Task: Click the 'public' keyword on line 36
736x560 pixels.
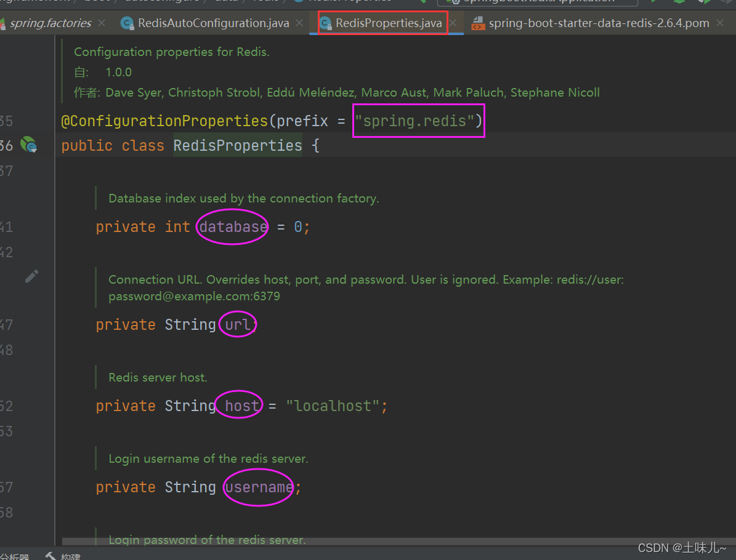Action: [x=87, y=145]
